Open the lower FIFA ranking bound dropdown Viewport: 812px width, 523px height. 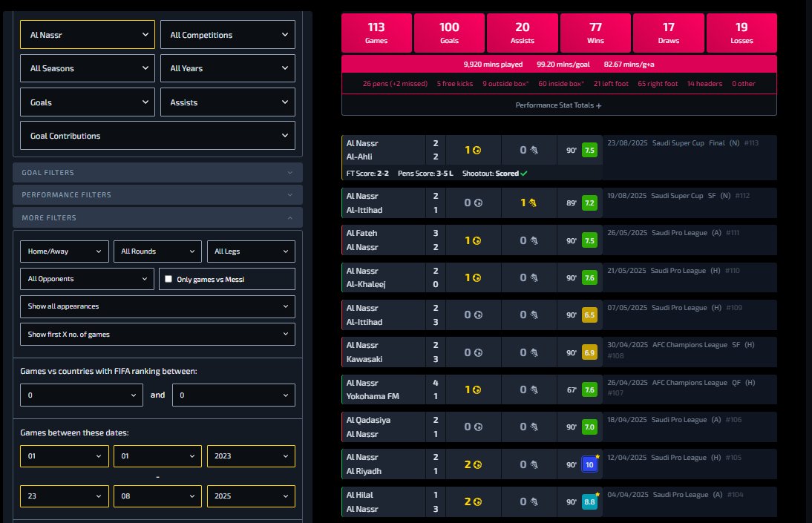[82, 395]
